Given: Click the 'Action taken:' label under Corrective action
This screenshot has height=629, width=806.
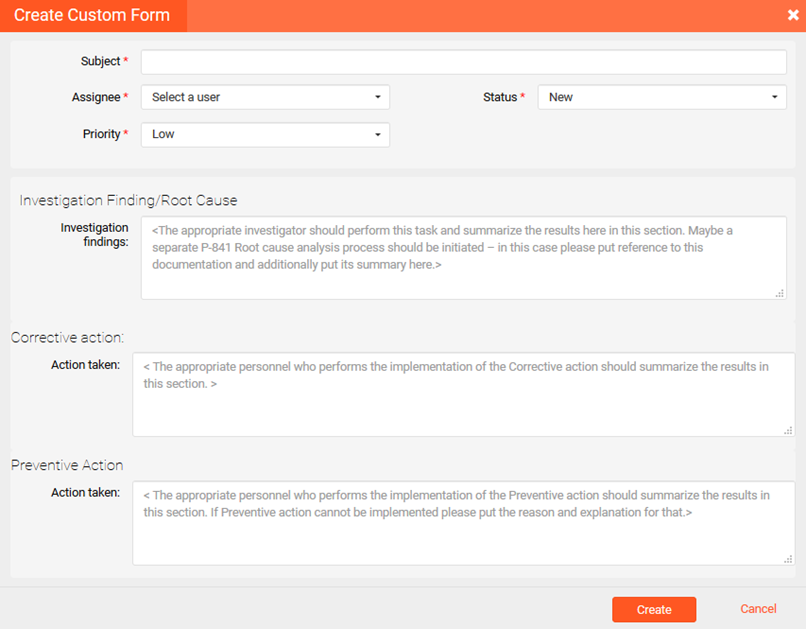Looking at the screenshot, I should 85,365.
